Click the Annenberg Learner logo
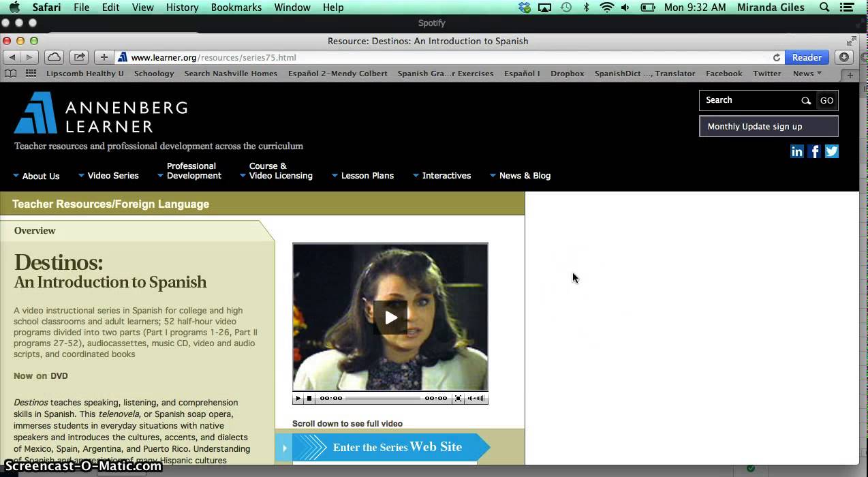The image size is (868, 477). coord(101,113)
